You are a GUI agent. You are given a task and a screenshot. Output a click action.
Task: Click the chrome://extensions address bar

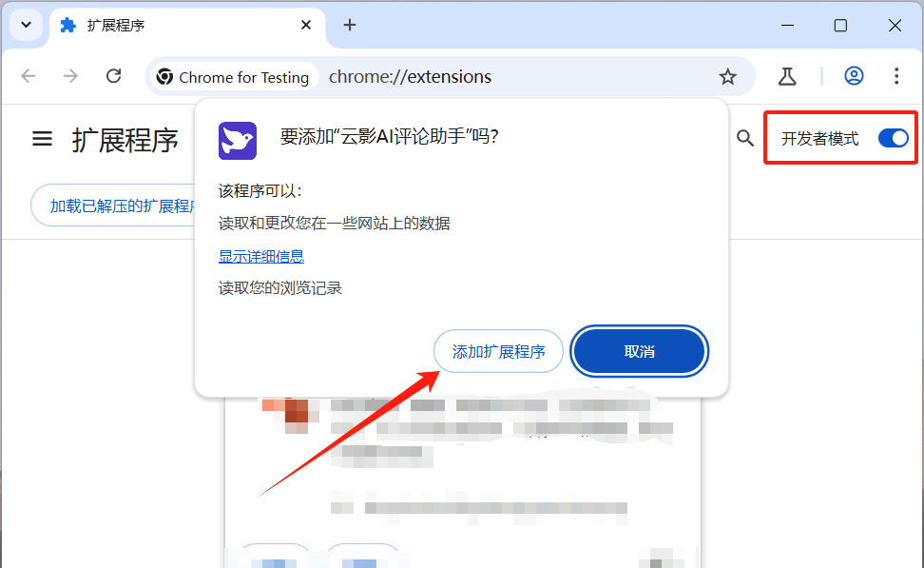tap(513, 77)
